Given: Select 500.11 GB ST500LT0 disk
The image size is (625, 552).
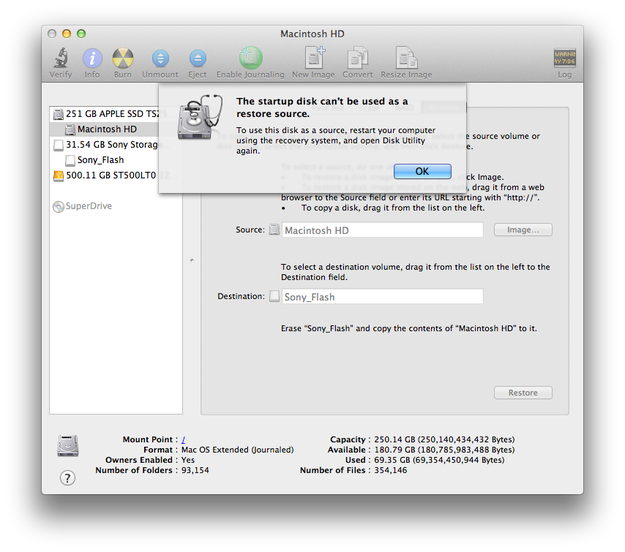Looking at the screenshot, I should coord(106,175).
